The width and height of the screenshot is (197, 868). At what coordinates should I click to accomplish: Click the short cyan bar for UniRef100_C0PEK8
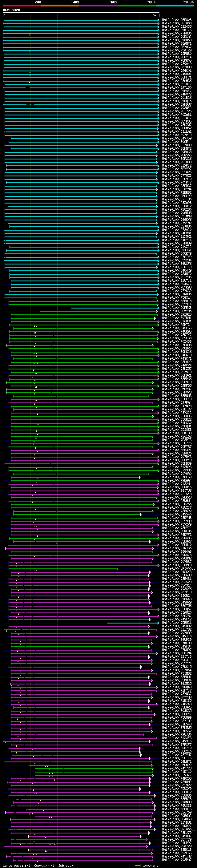(x=115, y=308)
